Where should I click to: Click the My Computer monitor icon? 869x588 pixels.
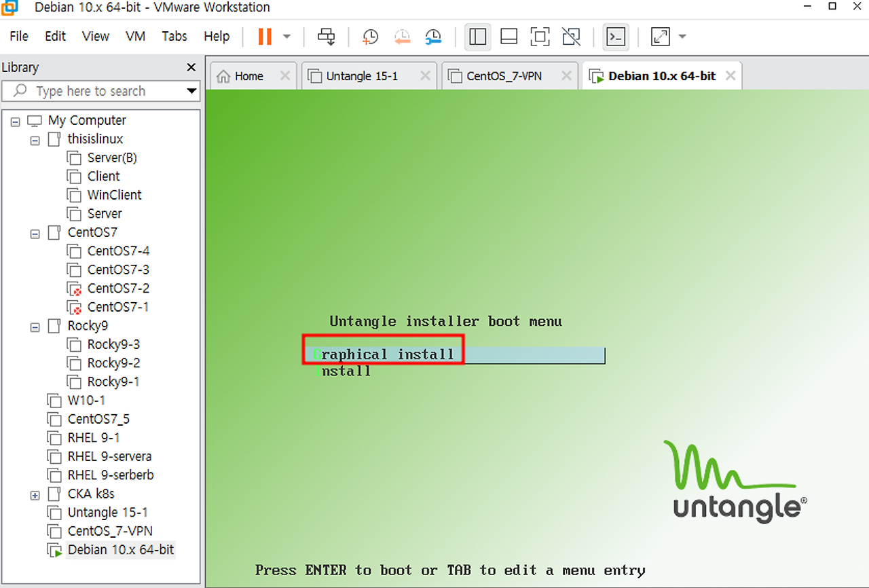point(35,121)
